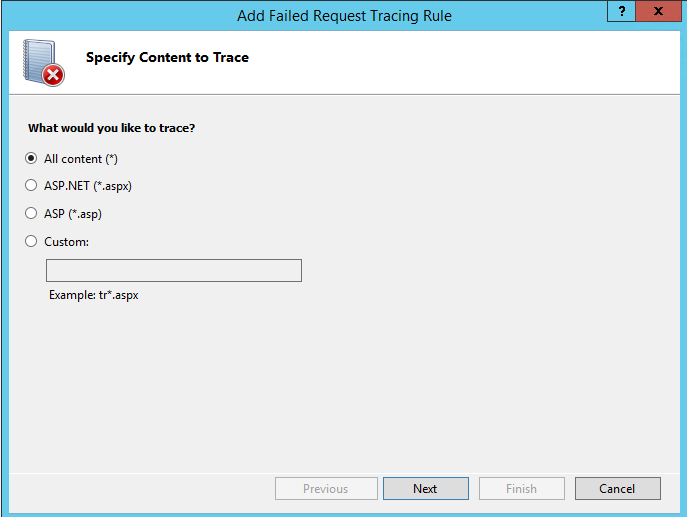Screen dimensions: 687x517
Task: Cancel the tracing rule wizard
Action: 617,489
